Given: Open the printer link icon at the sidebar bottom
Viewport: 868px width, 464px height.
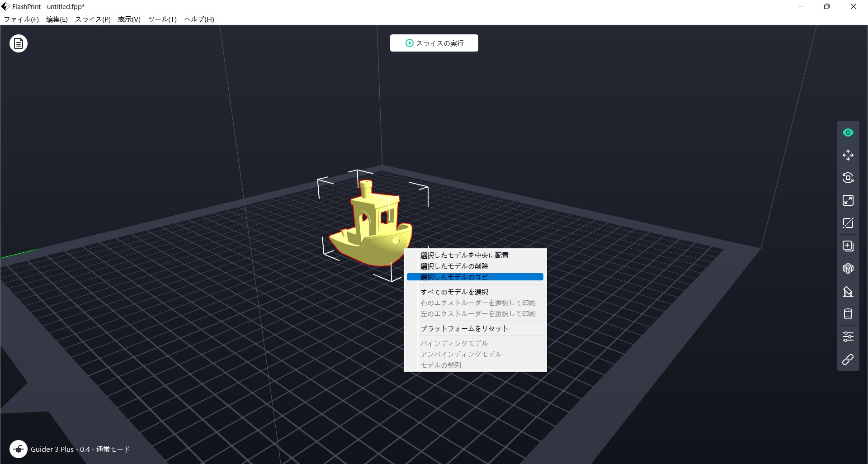Looking at the screenshot, I should coord(848,359).
